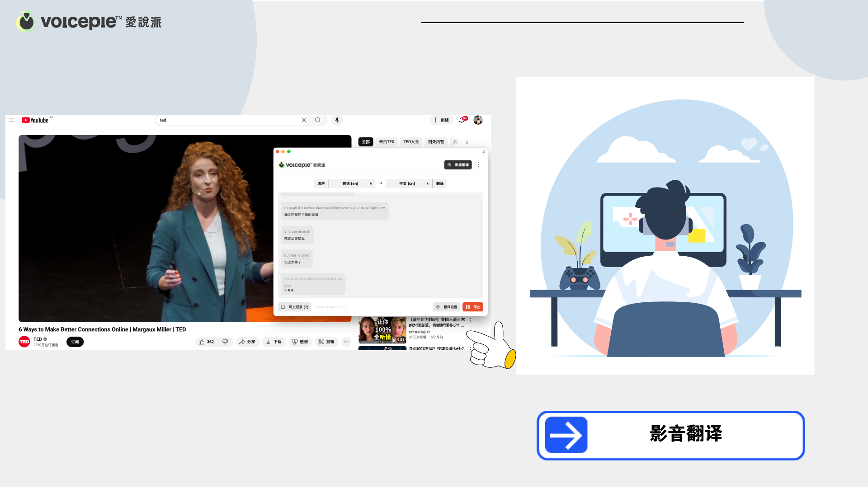
Task: Open the YouTube hamburger menu
Action: click(x=11, y=120)
